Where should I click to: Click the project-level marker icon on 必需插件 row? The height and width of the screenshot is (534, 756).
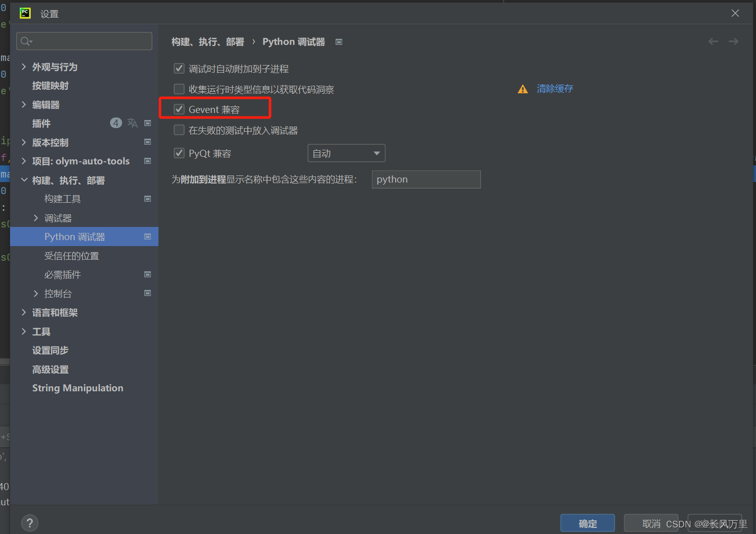tap(148, 274)
